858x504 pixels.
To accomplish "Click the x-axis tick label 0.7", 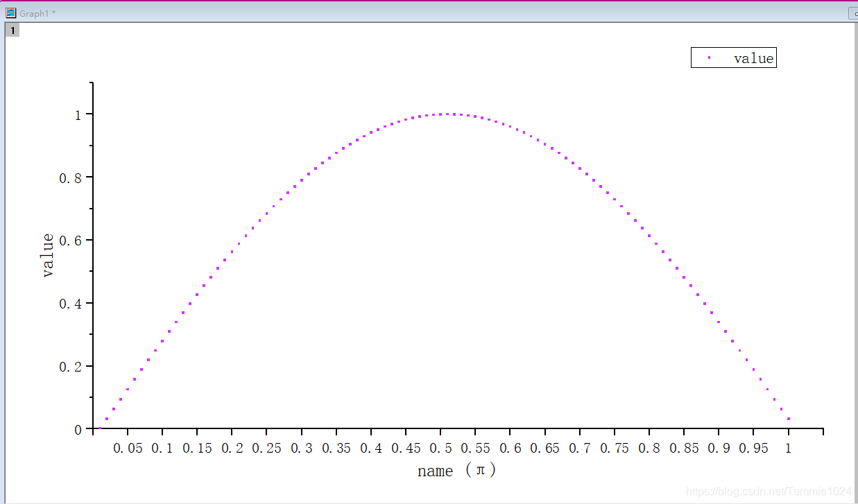I will point(579,448).
